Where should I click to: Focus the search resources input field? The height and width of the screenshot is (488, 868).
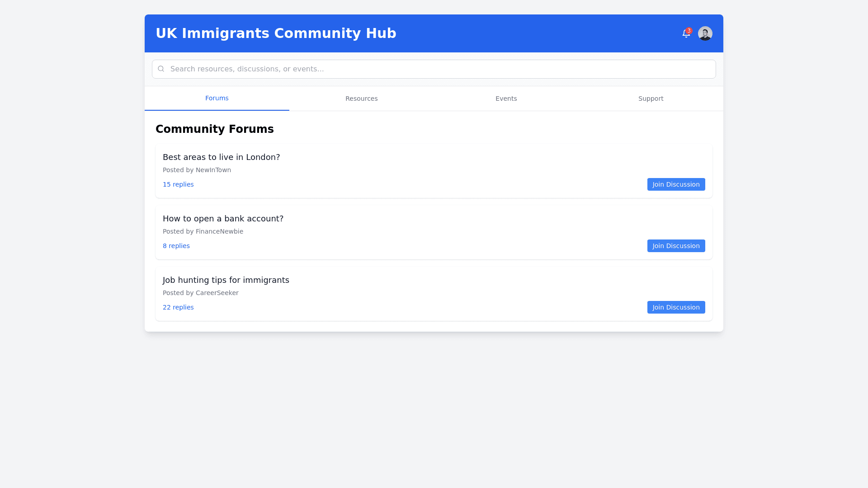[x=434, y=69]
